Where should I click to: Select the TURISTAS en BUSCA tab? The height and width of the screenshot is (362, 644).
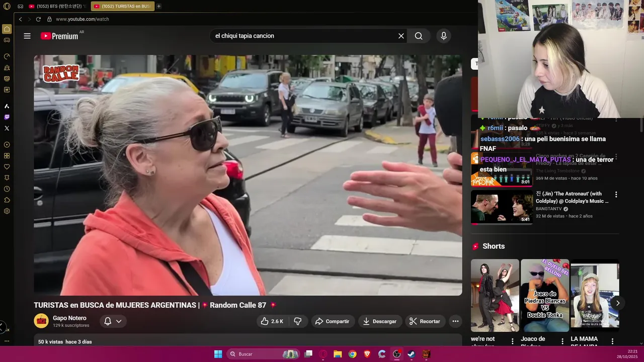tap(123, 6)
